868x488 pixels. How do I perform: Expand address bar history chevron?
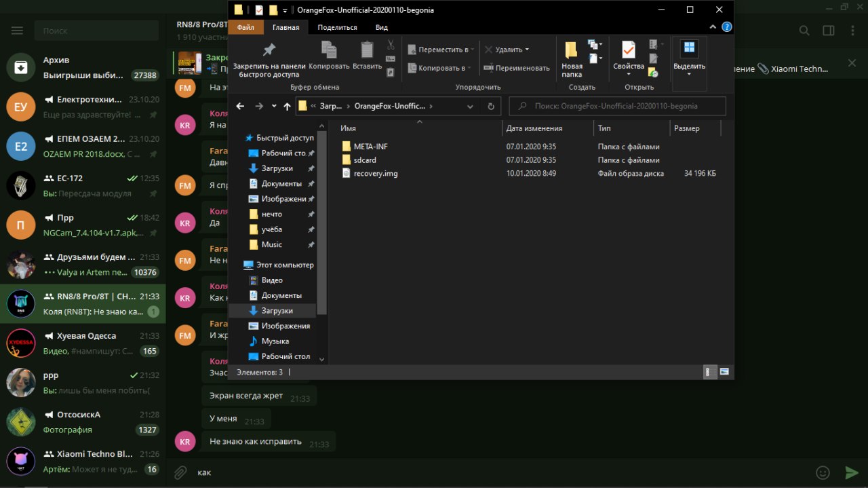tap(471, 106)
